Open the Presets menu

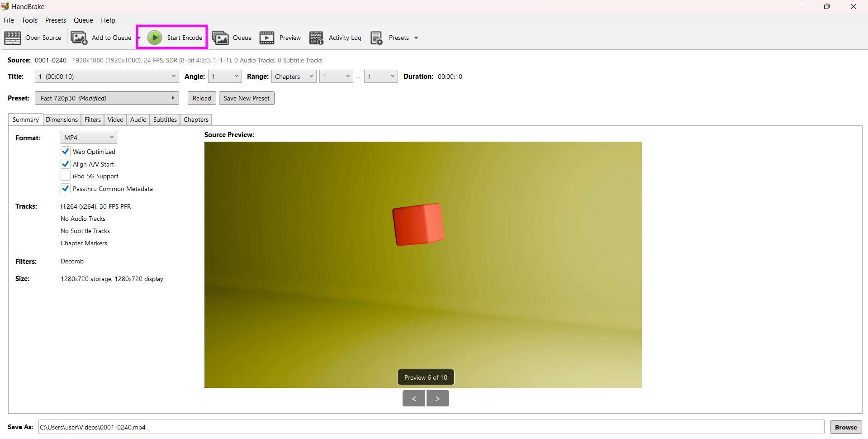(x=56, y=20)
